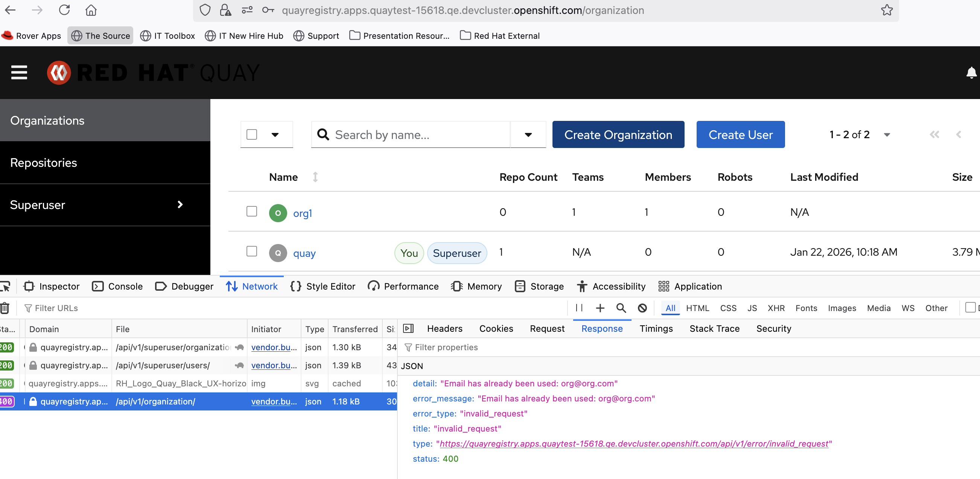The height and width of the screenshot is (479, 980).
Task: Pause network recording in devtools
Action: pyautogui.click(x=579, y=308)
